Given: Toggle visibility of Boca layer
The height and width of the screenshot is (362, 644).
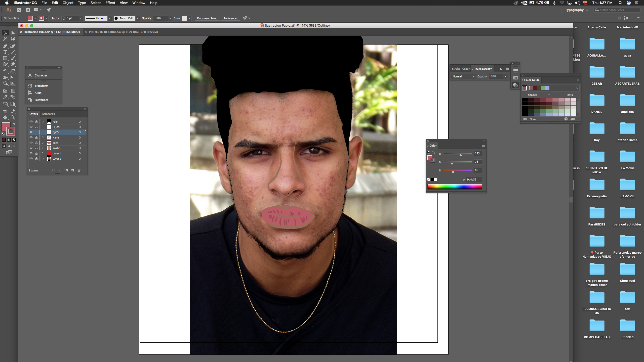Looking at the screenshot, I should pyautogui.click(x=31, y=143).
